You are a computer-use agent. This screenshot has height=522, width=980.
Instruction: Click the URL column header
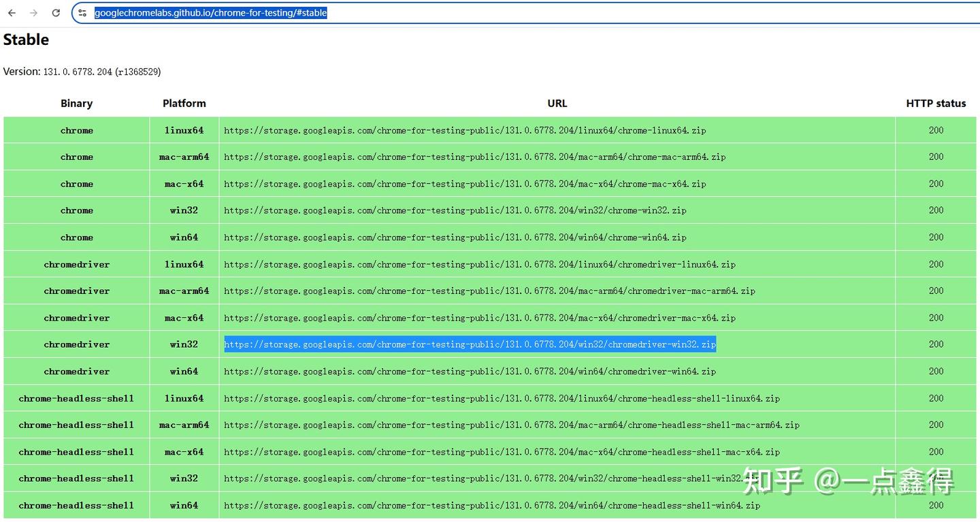(557, 103)
